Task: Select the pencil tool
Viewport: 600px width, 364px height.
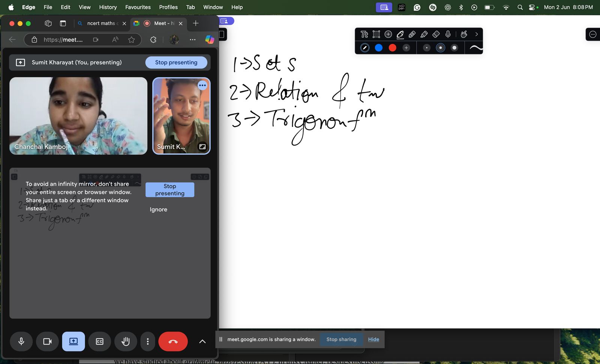Action: pos(412,34)
